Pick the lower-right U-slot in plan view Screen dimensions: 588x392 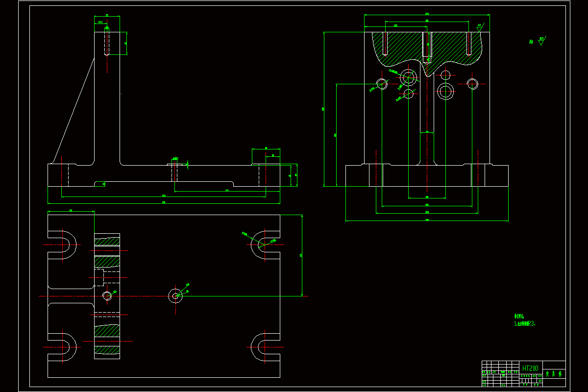[265, 346]
